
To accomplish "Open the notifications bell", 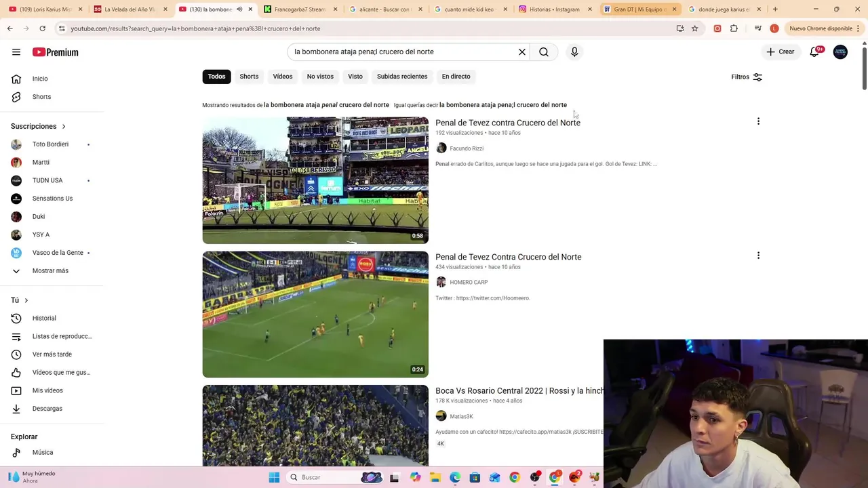I will (815, 52).
